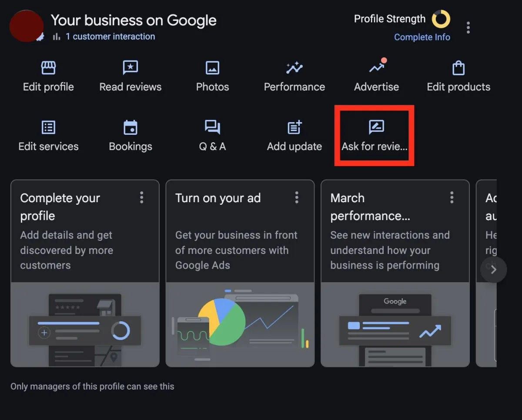
Task: Open the Photos image icon
Action: 212,68
